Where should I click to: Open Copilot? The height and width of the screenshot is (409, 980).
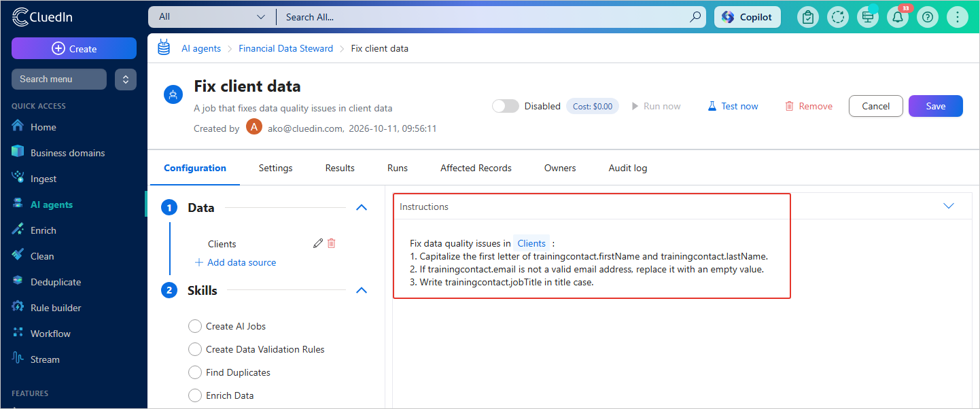(x=747, y=17)
